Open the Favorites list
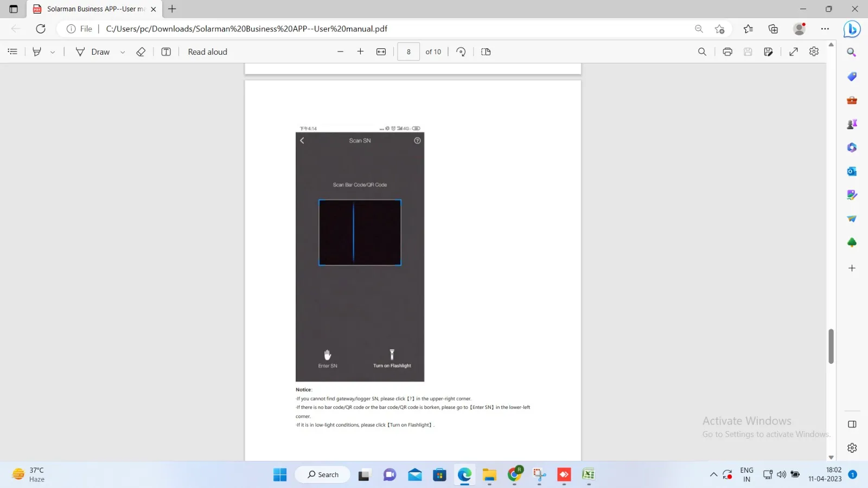Viewport: 868px width, 488px height. [748, 29]
